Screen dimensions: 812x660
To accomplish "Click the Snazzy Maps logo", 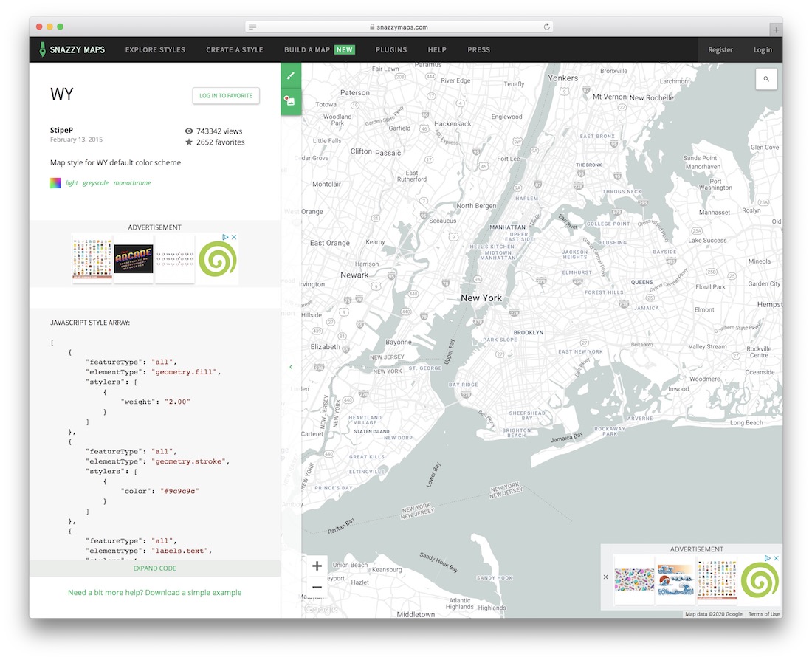I will (72, 49).
